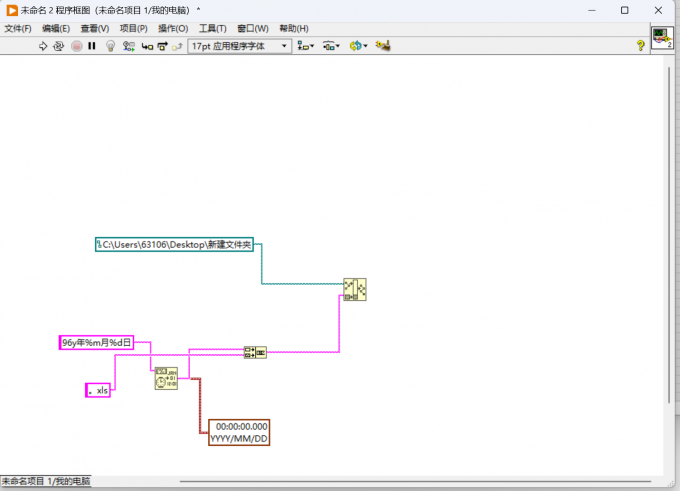Image resolution: width=680 pixels, height=491 pixels.
Task: Click the Run arrow button
Action: (x=42, y=46)
